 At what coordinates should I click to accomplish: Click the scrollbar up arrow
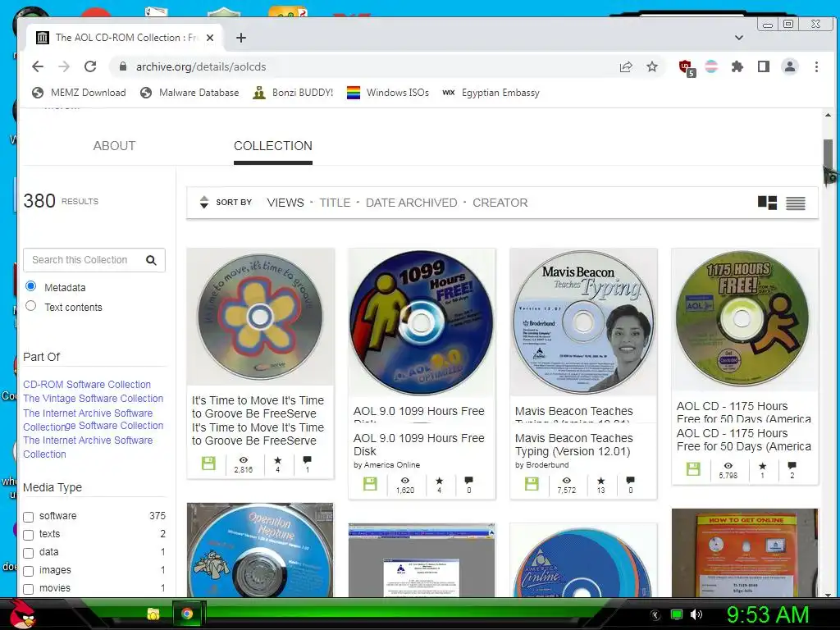tap(829, 115)
